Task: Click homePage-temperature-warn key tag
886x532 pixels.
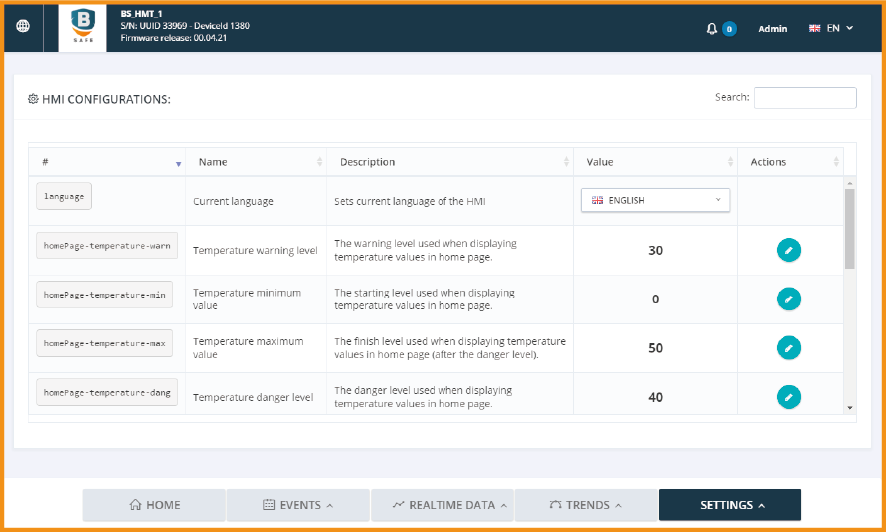Action: pyautogui.click(x=107, y=246)
